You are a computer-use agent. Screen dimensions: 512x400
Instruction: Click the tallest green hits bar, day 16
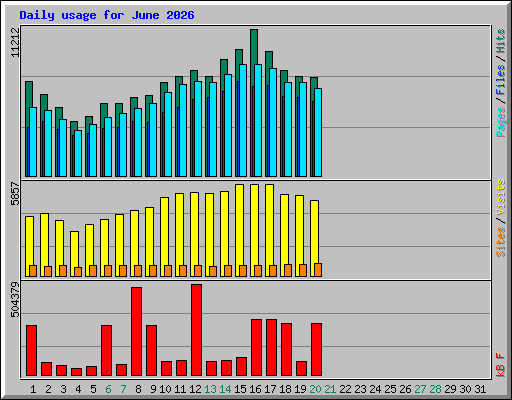point(254,47)
